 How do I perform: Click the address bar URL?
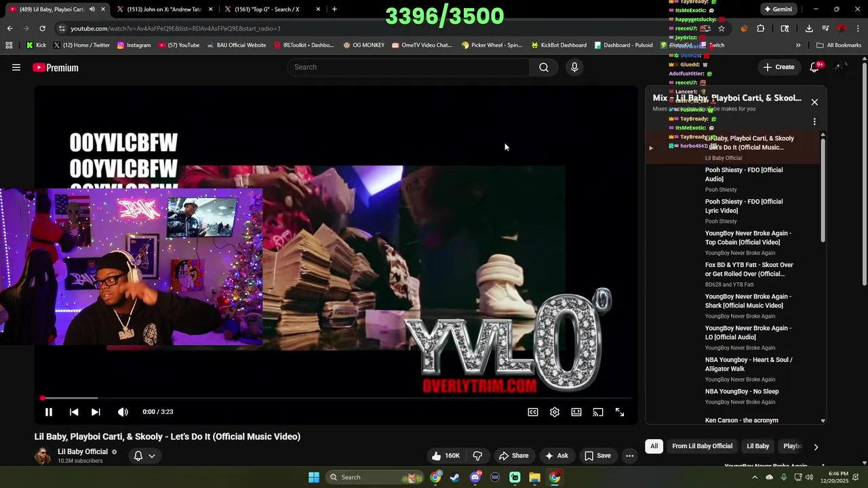coord(175,28)
